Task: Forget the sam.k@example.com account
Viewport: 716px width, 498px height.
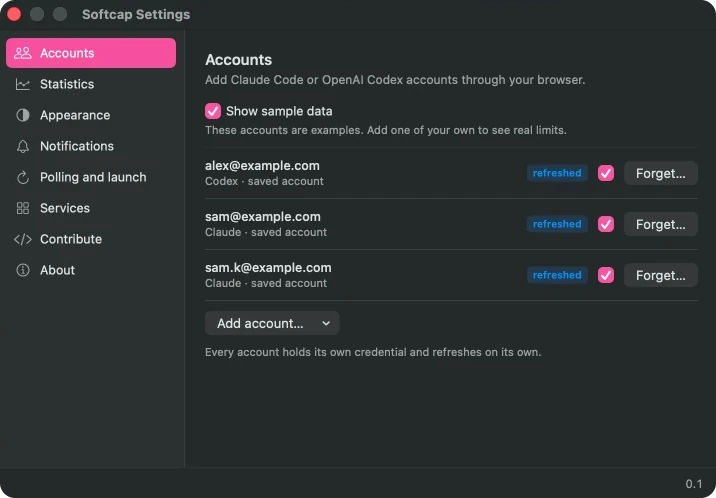Action: (x=661, y=275)
